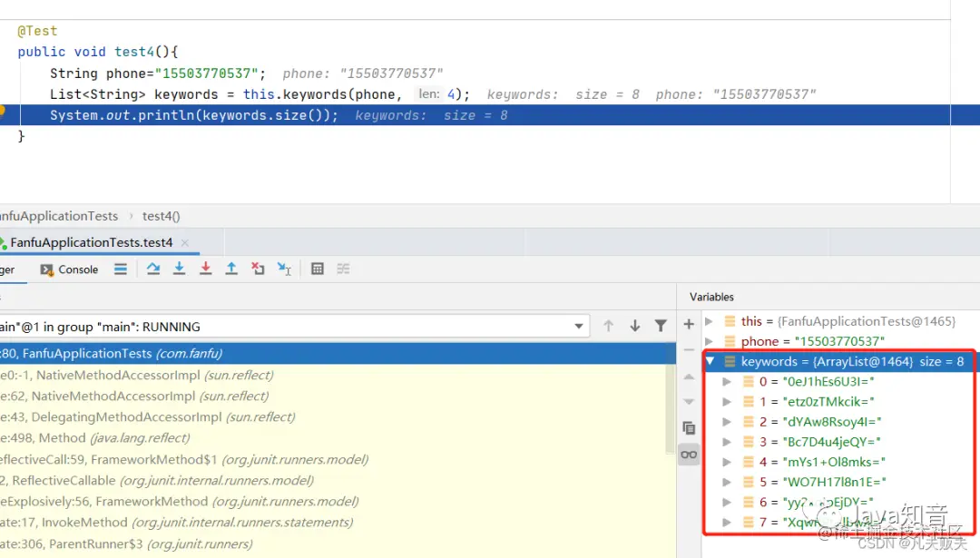Select previous frame with up arrow
The height and width of the screenshot is (558, 980).
click(608, 326)
